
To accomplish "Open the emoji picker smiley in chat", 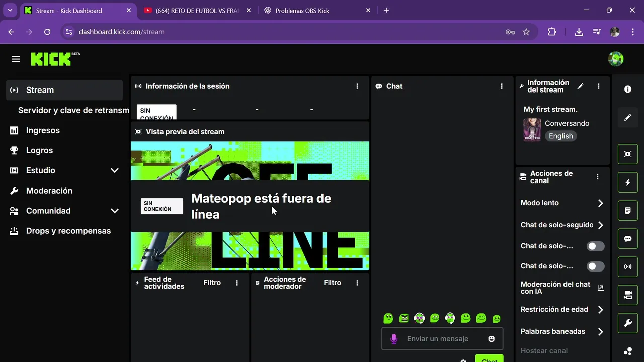I will click(x=491, y=339).
